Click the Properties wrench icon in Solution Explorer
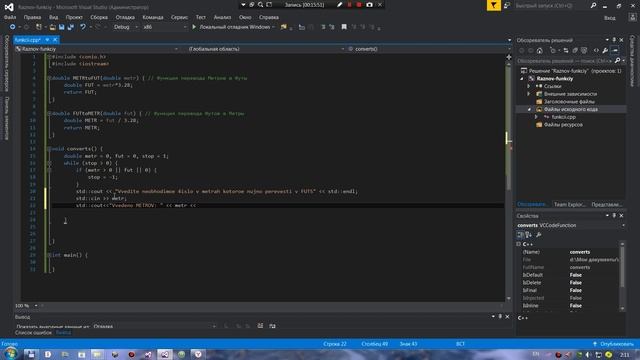This screenshot has height=360, width=640. tap(605, 51)
